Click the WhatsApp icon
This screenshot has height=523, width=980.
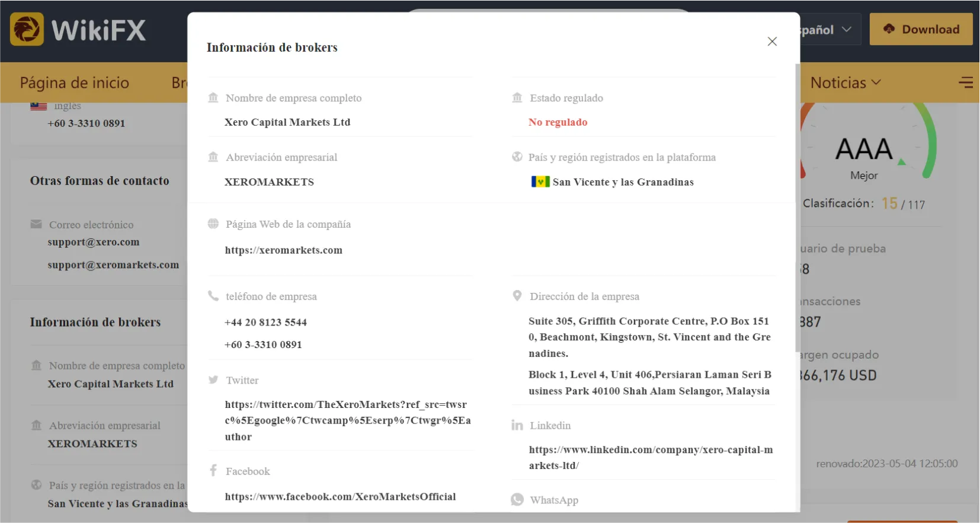point(517,499)
